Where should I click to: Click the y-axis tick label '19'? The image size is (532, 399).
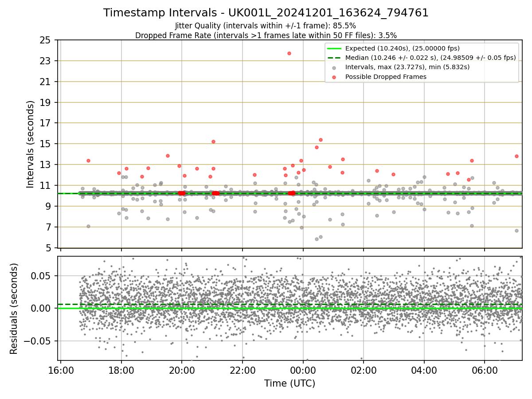[46, 102]
